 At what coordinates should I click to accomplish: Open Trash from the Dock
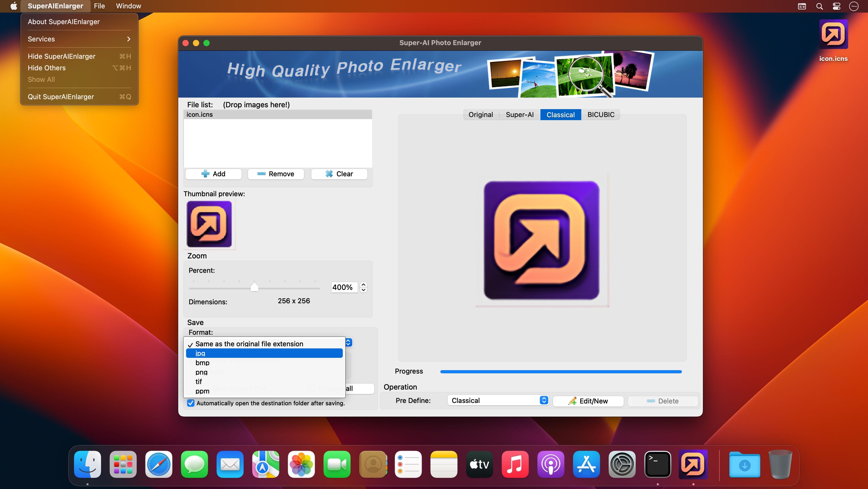point(780,464)
